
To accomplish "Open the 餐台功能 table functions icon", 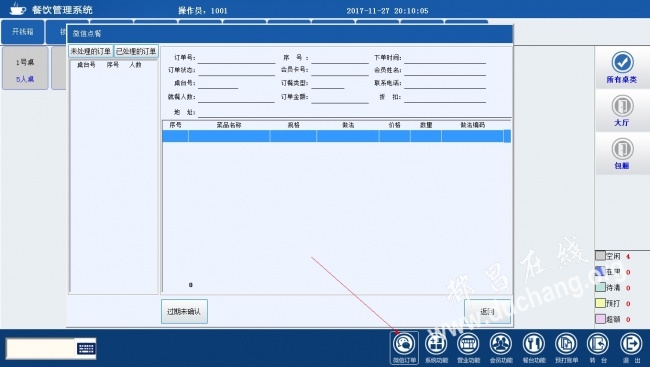I will [x=534, y=348].
